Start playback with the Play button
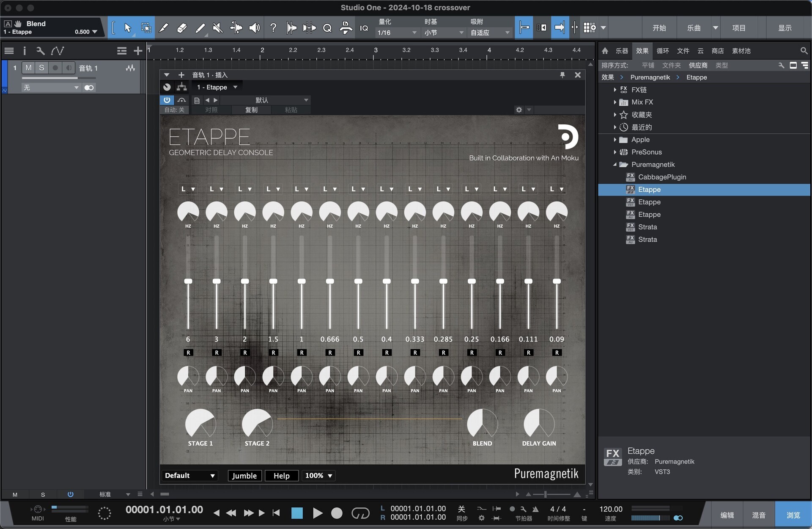812x529 pixels. point(317,513)
